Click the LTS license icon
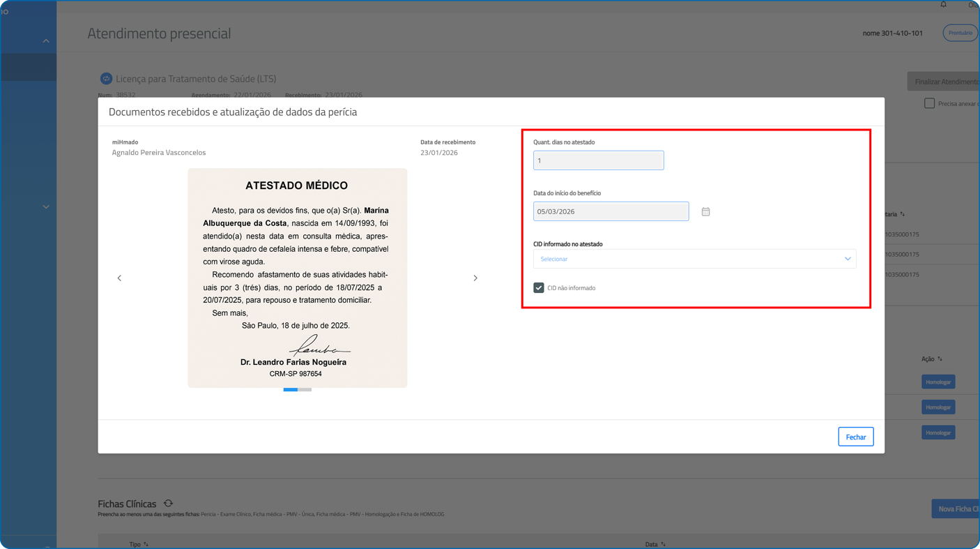 [x=106, y=79]
